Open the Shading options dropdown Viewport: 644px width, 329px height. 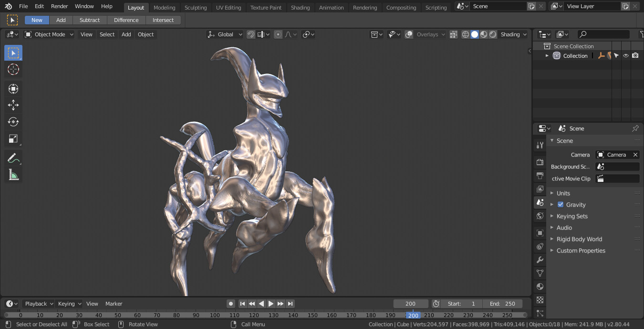pos(514,34)
